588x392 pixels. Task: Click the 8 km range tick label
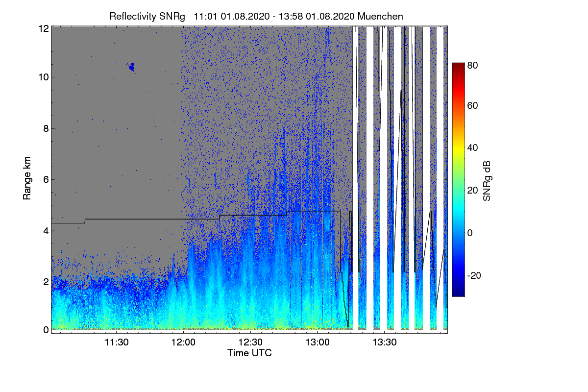(46, 128)
